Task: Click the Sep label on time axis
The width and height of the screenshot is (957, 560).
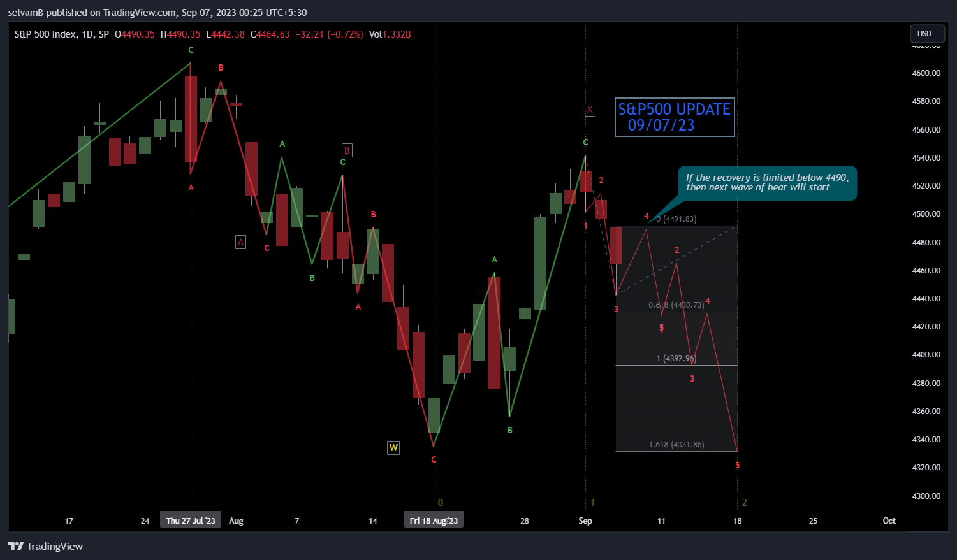Action: [x=585, y=521]
